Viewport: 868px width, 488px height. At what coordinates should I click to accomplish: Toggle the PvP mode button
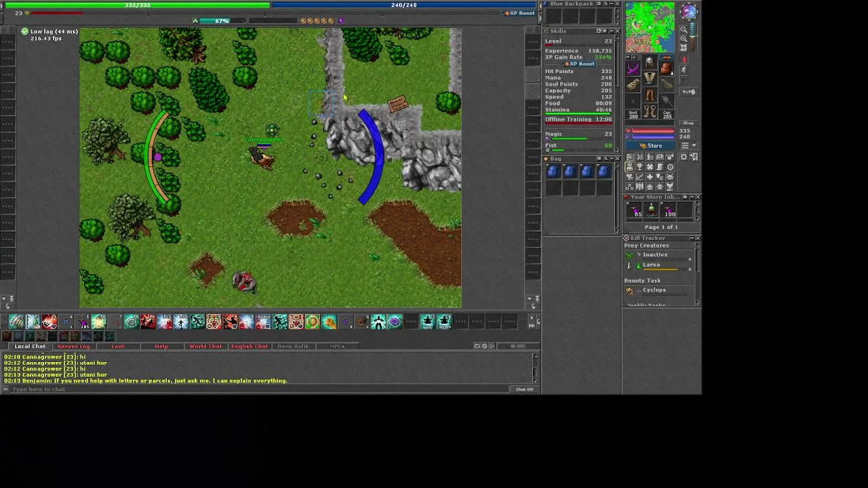click(x=688, y=91)
